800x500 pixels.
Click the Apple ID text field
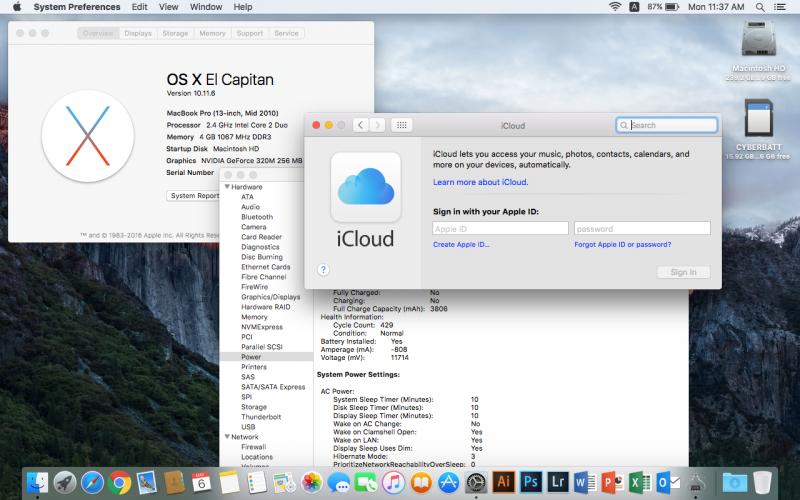click(500, 228)
